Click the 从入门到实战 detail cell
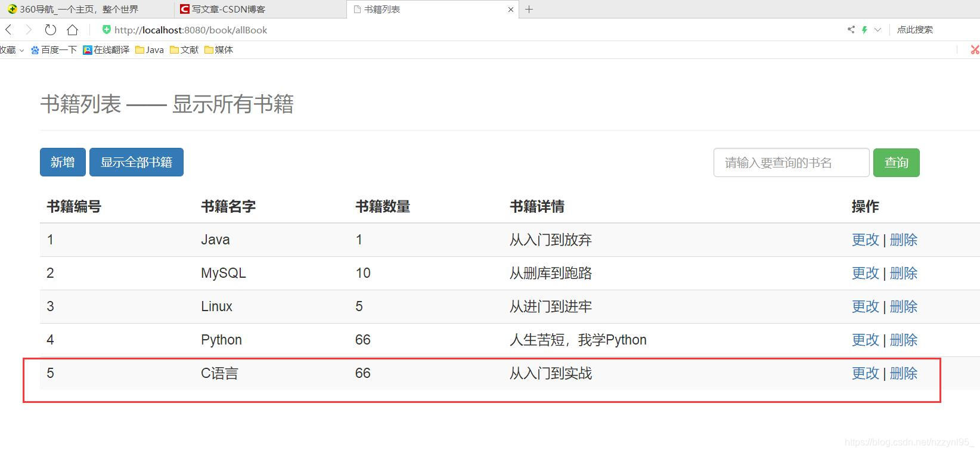The height and width of the screenshot is (453, 980). click(x=551, y=373)
